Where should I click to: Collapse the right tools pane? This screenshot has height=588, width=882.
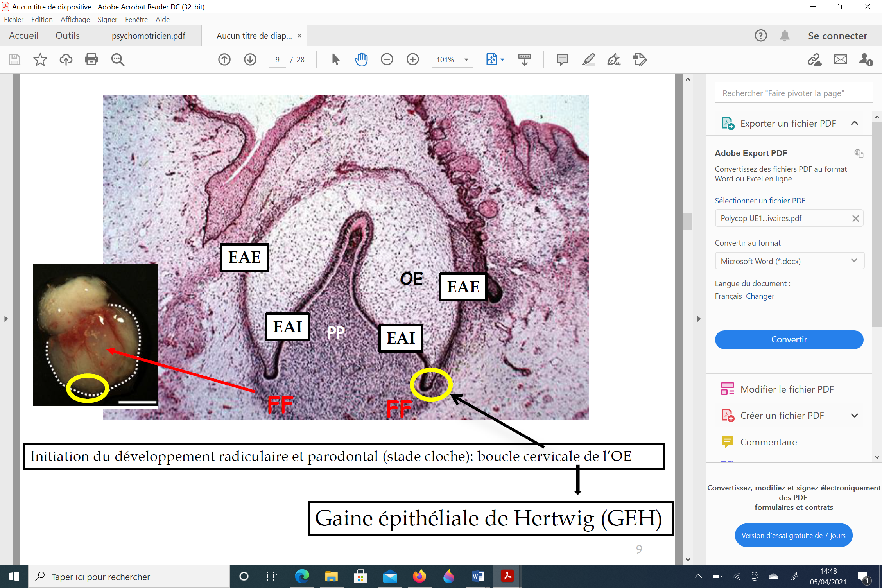coord(699,319)
